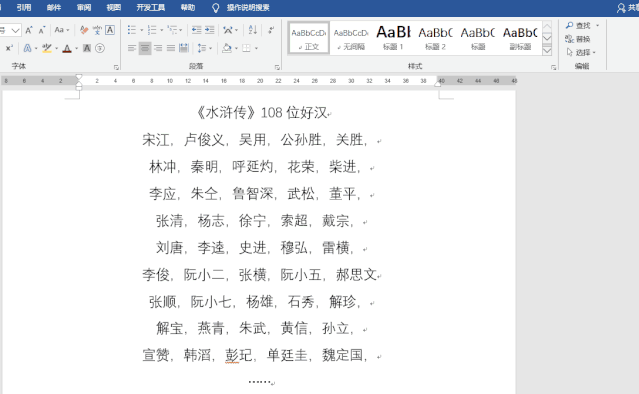Expand the 查找 dropdown arrow

click(x=597, y=26)
